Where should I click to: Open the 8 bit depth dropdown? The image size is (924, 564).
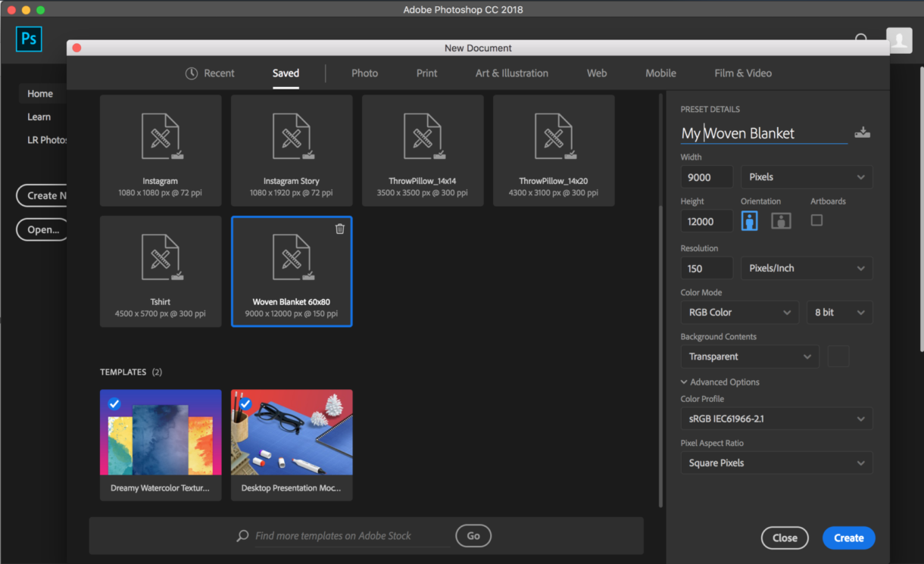point(839,313)
